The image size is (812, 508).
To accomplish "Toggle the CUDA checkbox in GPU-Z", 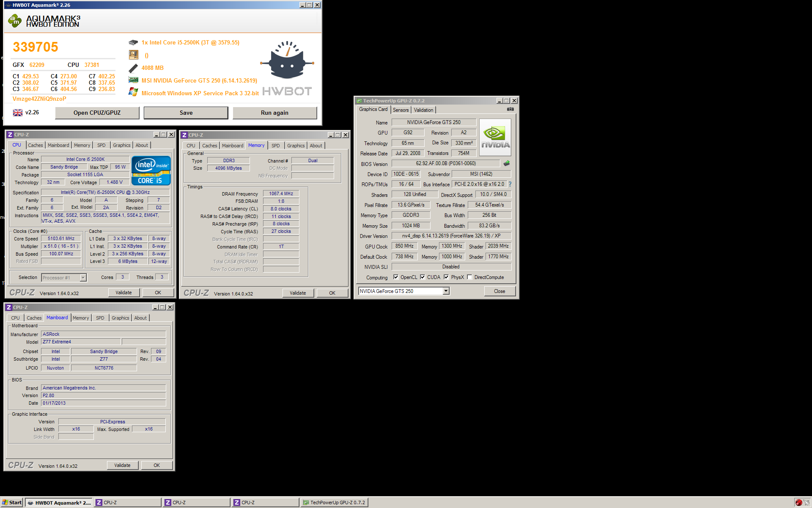I will (422, 277).
